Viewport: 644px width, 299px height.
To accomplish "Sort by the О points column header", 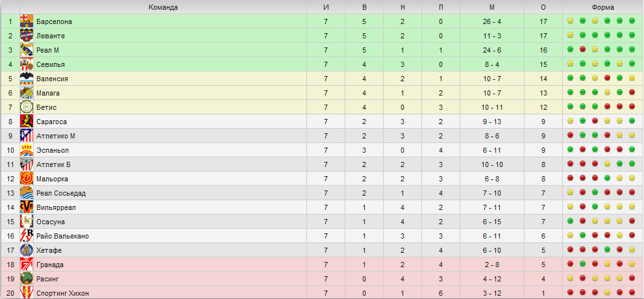I will pyautogui.click(x=543, y=7).
